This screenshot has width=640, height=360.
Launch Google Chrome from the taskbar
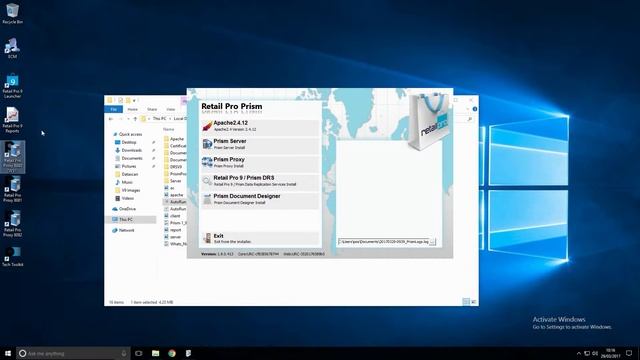172,353
